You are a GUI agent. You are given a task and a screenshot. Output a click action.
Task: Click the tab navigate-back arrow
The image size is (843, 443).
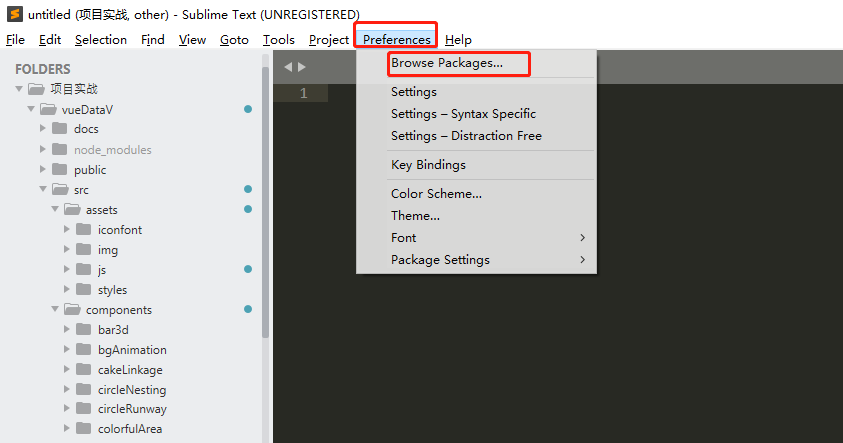tap(288, 67)
